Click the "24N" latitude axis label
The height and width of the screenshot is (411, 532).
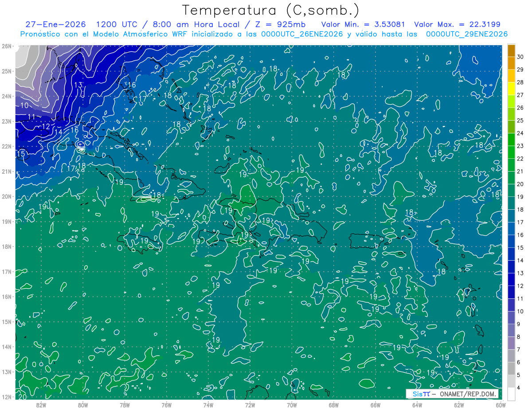(x=6, y=96)
